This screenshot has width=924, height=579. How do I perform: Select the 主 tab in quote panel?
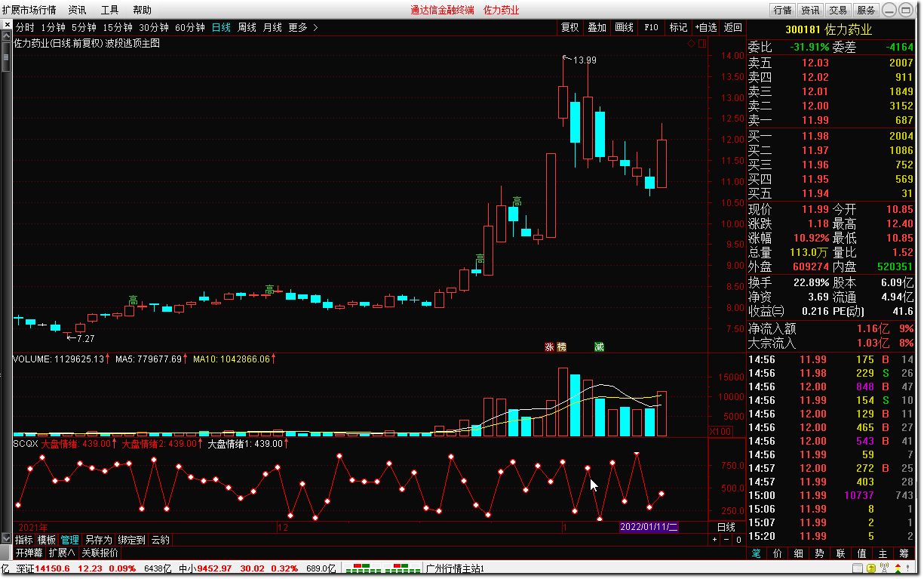pyautogui.click(x=883, y=553)
